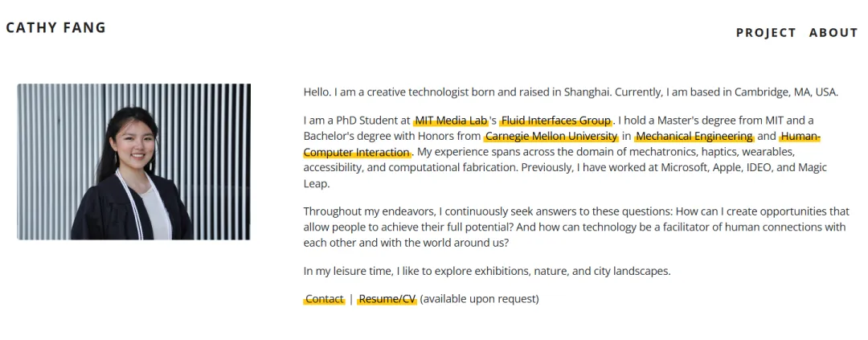This screenshot has height=340, width=868.
Task: Follow the Fluid Interfaces Group link
Action: click(x=556, y=121)
